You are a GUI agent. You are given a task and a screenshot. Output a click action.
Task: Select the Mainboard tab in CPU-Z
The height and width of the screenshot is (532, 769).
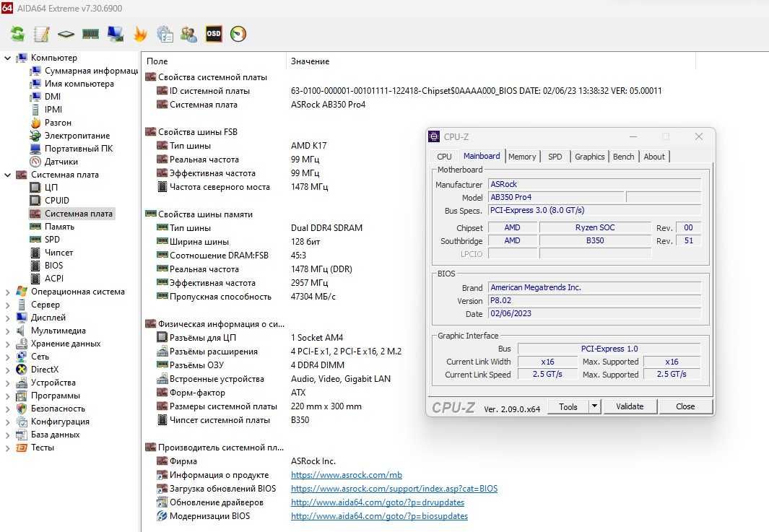click(482, 156)
